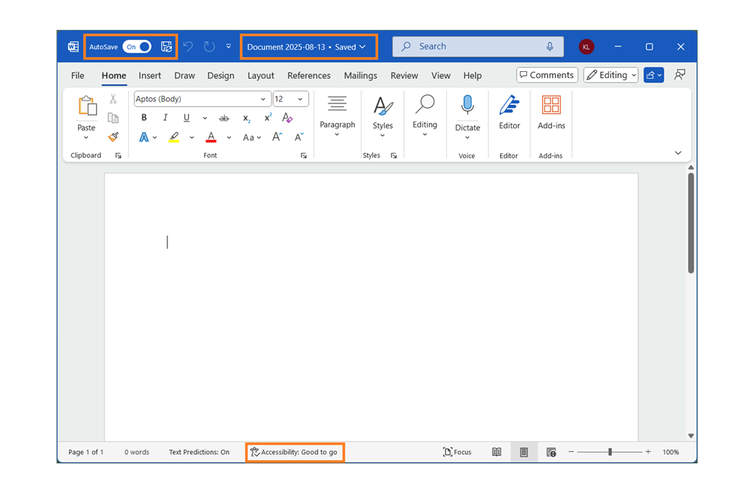Apply the red font color
Image resolution: width=750 pixels, height=500 pixels.
point(211,137)
